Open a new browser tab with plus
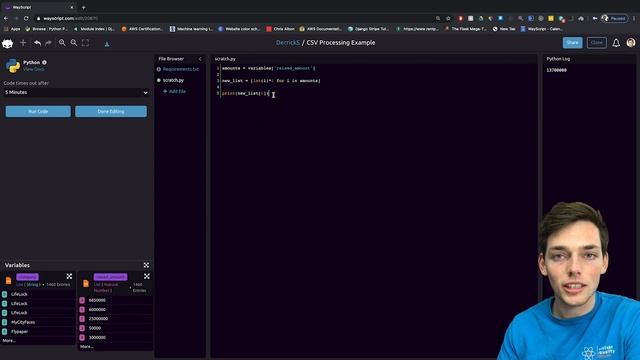 84,7
